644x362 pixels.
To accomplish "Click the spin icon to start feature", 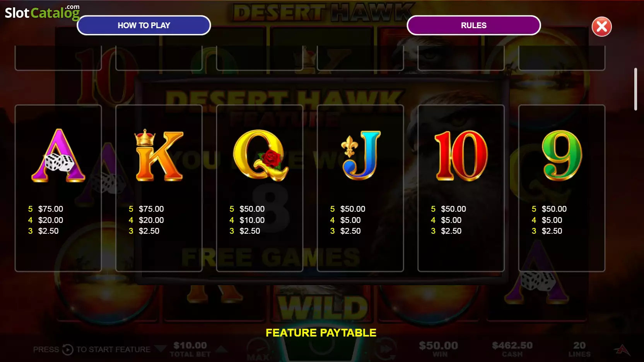I will coord(68,350).
